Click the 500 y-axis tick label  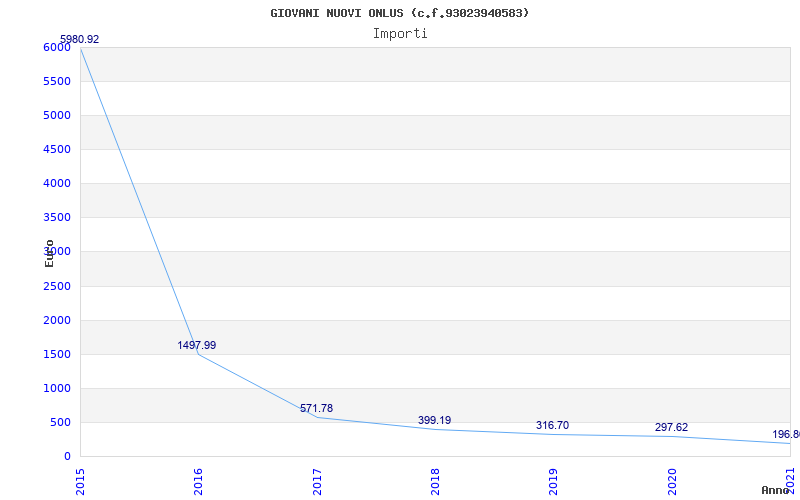[61, 422]
